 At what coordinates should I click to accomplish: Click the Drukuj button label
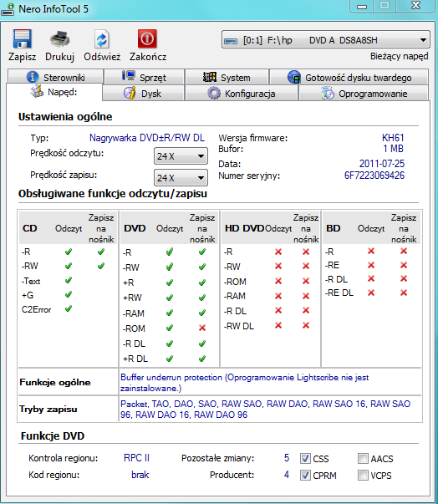pos(60,57)
